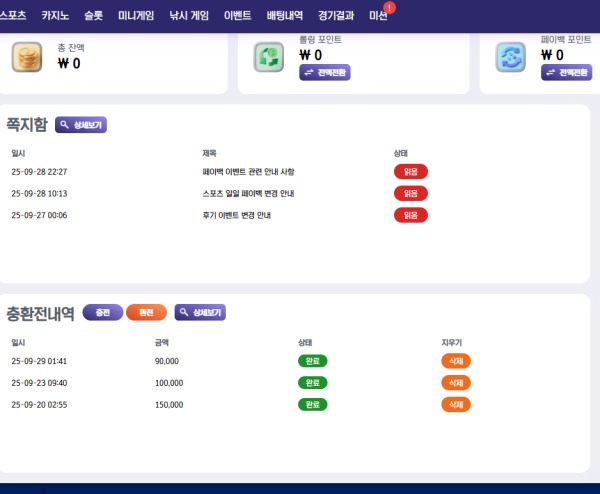
Task: Open the 미니게임 menu item
Action: click(136, 16)
